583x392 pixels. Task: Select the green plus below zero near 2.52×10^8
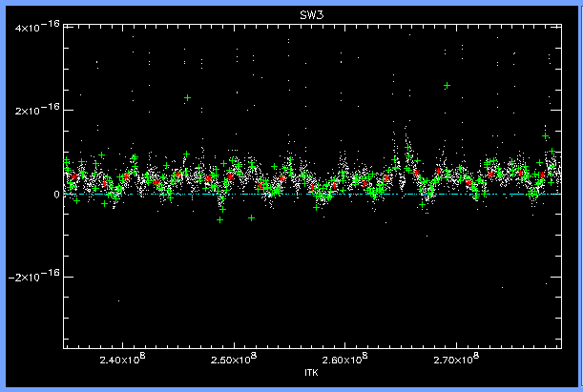coord(252,217)
